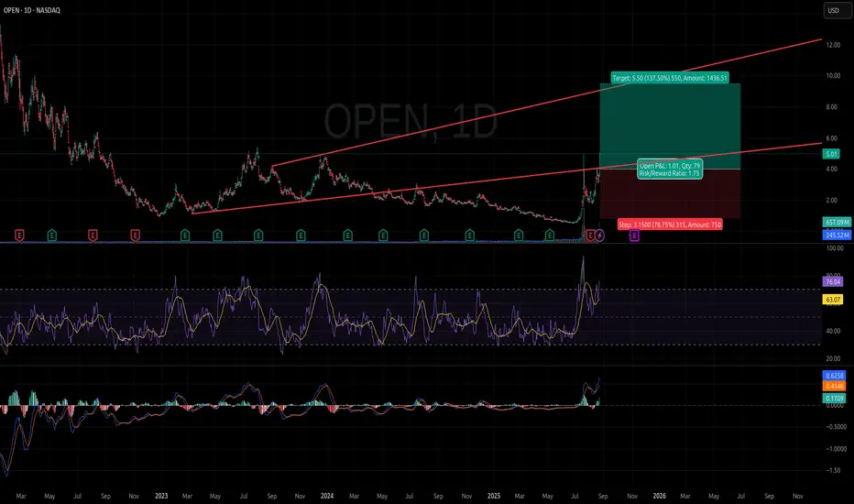Select the green Target 5.50 label

pos(670,78)
